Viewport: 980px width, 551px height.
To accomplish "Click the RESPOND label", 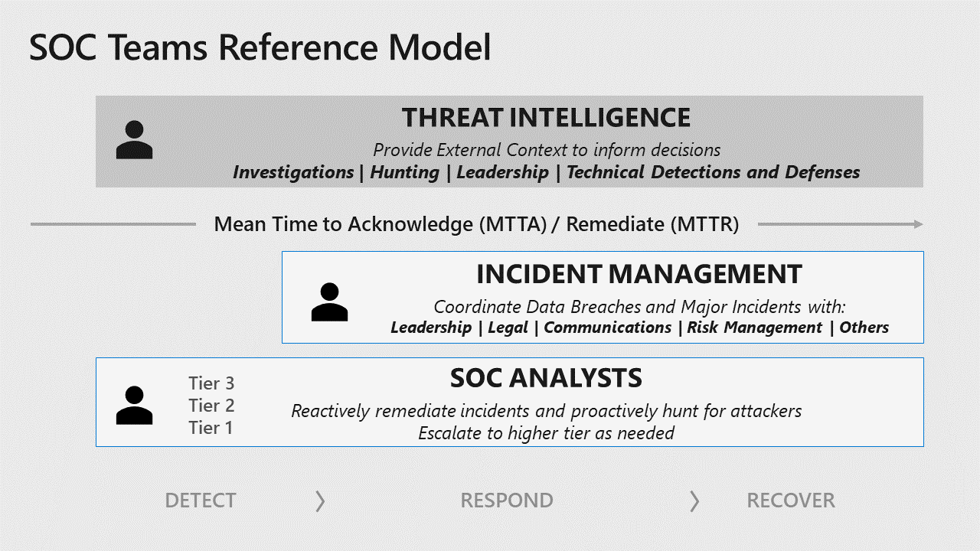I will click(506, 500).
